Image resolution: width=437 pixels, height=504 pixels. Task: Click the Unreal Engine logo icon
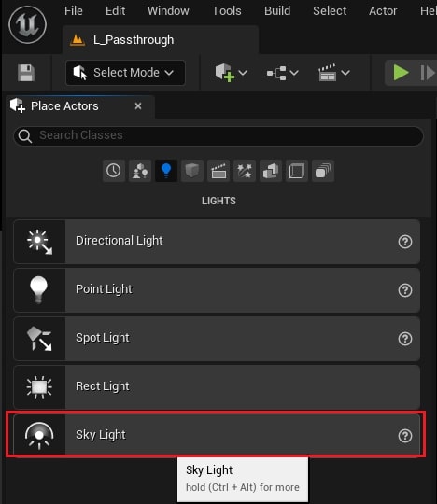click(27, 25)
